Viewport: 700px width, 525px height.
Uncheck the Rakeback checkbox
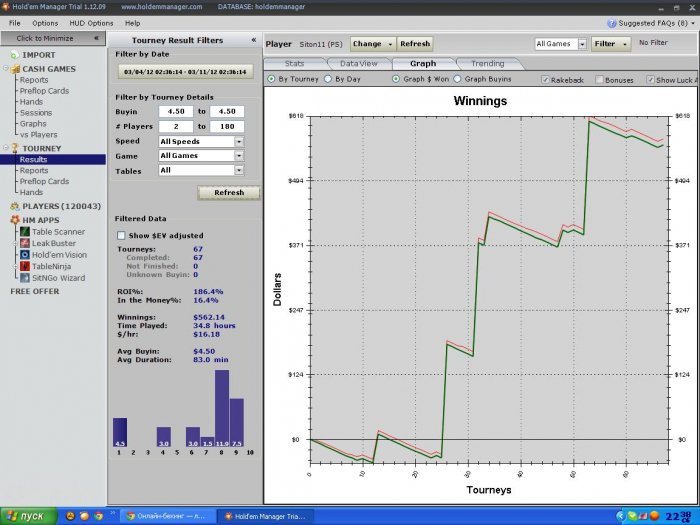(545, 78)
